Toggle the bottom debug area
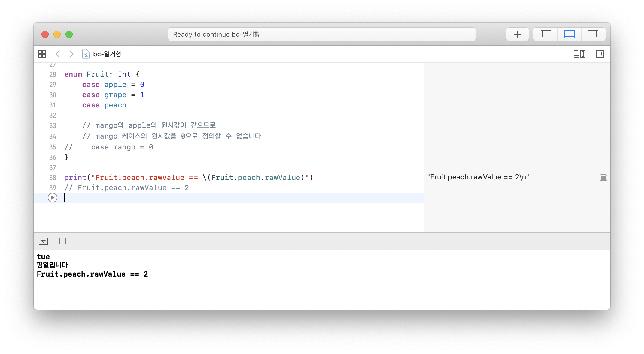Image resolution: width=644 pixels, height=354 pixels. pyautogui.click(x=569, y=34)
